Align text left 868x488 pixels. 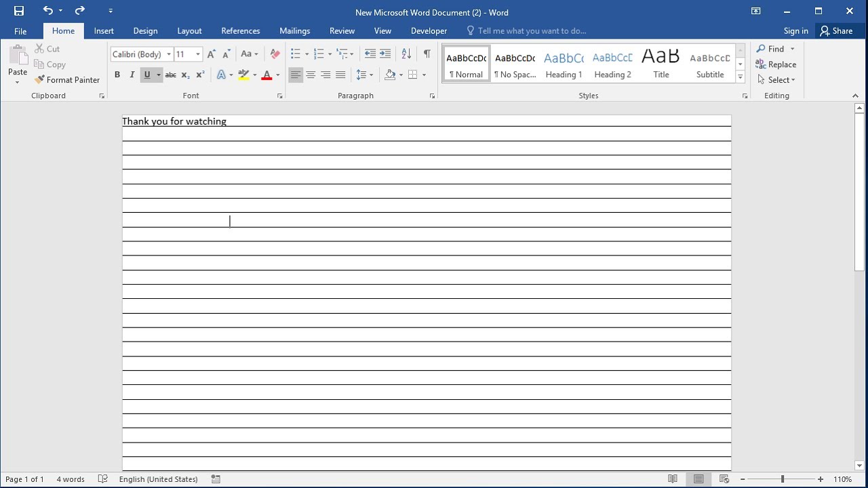click(x=296, y=75)
